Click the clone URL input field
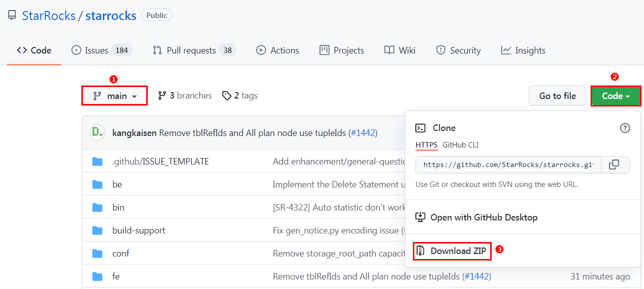The width and height of the screenshot is (644, 289). (x=508, y=164)
